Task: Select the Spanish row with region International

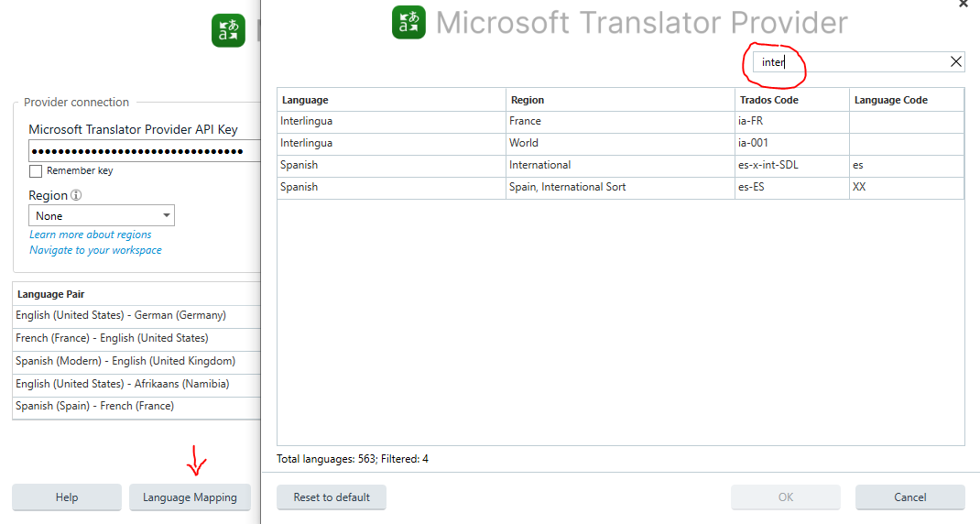Action: [621, 165]
